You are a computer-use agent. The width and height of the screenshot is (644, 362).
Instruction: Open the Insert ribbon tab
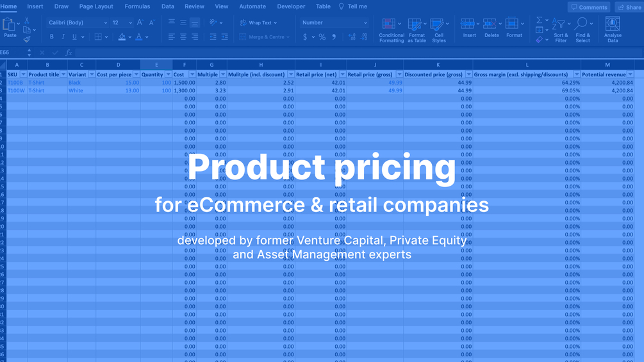pos(35,6)
